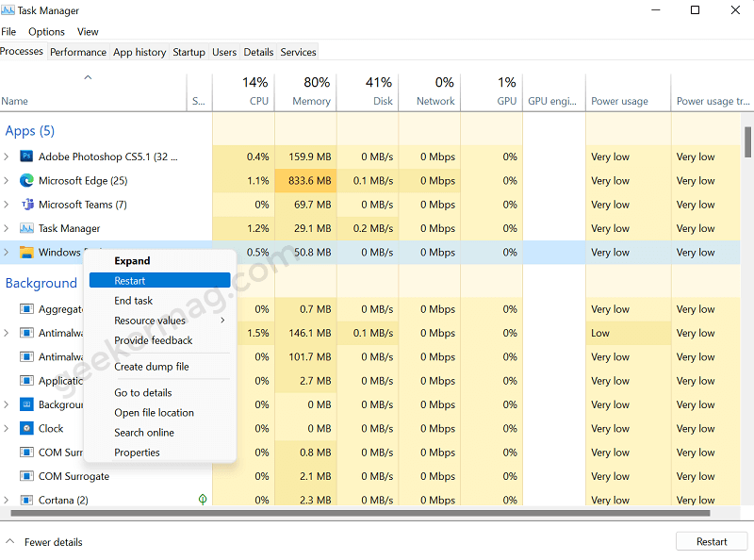Switch to the Details tab

[x=258, y=52]
